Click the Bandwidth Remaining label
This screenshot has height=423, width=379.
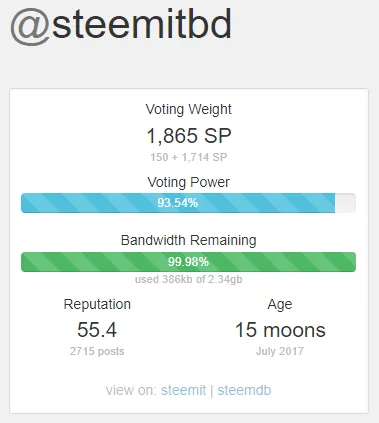point(189,240)
